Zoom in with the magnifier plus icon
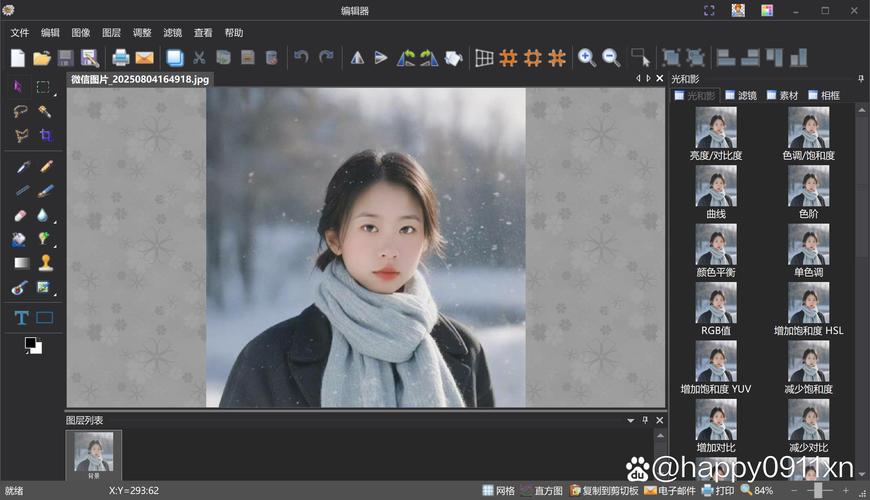Image resolution: width=870 pixels, height=500 pixels. coord(586,58)
